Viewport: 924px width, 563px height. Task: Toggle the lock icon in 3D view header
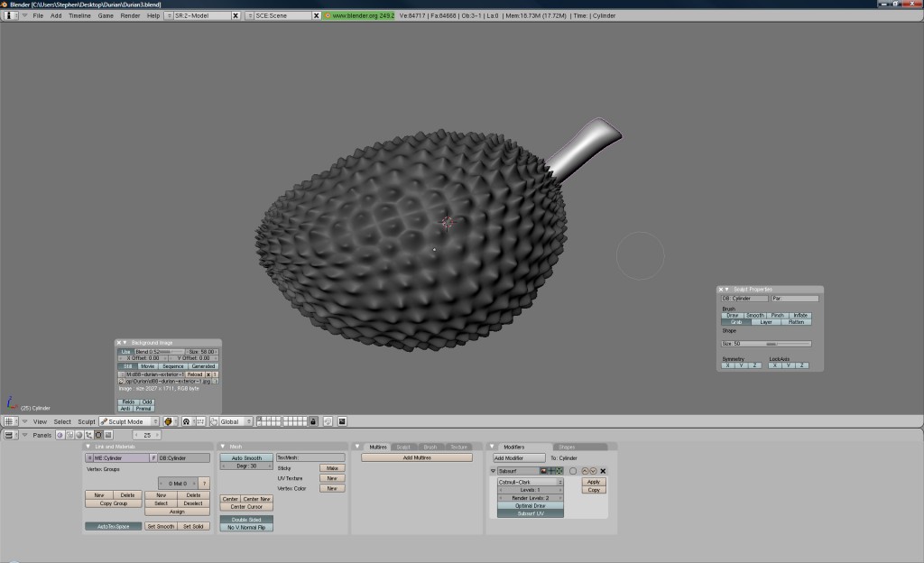[313, 421]
